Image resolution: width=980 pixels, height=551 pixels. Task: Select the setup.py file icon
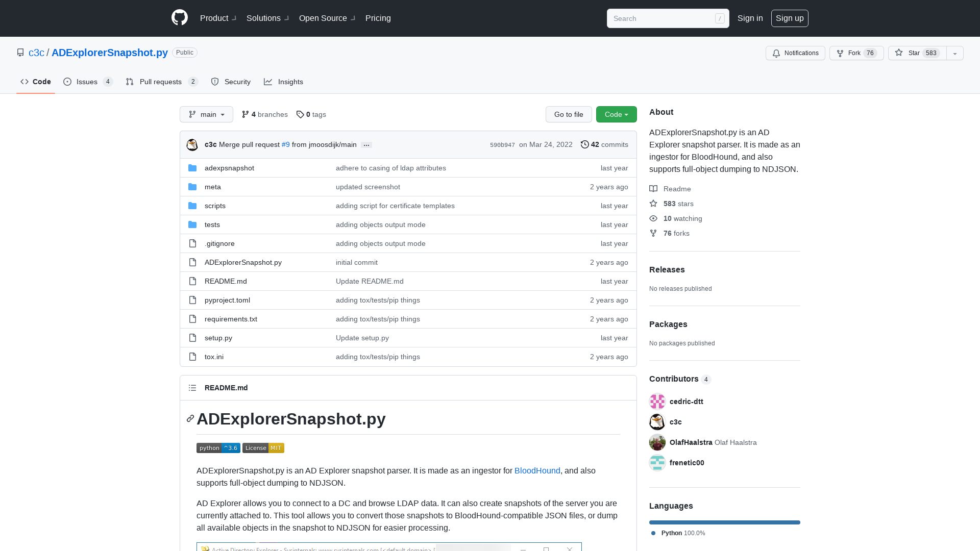point(192,338)
